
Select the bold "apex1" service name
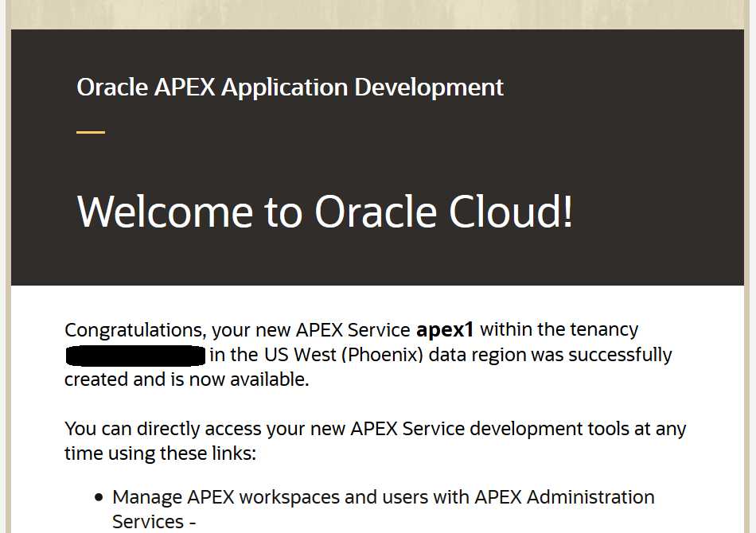point(445,329)
